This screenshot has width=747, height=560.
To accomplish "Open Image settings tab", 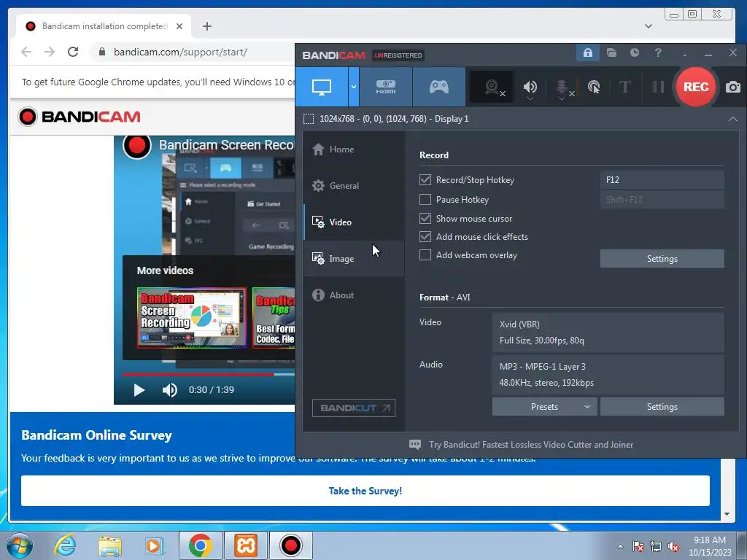I will pos(354,259).
